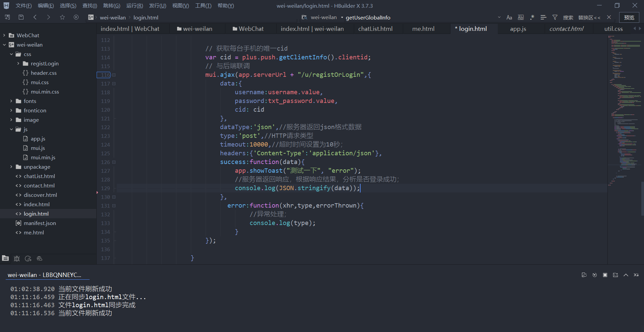The height and width of the screenshot is (332, 644).
Task: Collapse the js folder
Action: (x=11, y=129)
